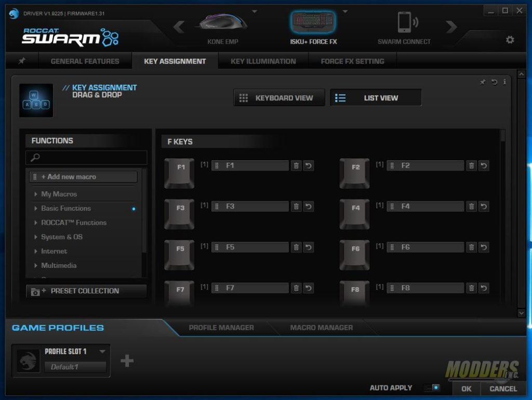Go to previous device with left arrow
This screenshot has width=532, height=400.
(x=179, y=27)
